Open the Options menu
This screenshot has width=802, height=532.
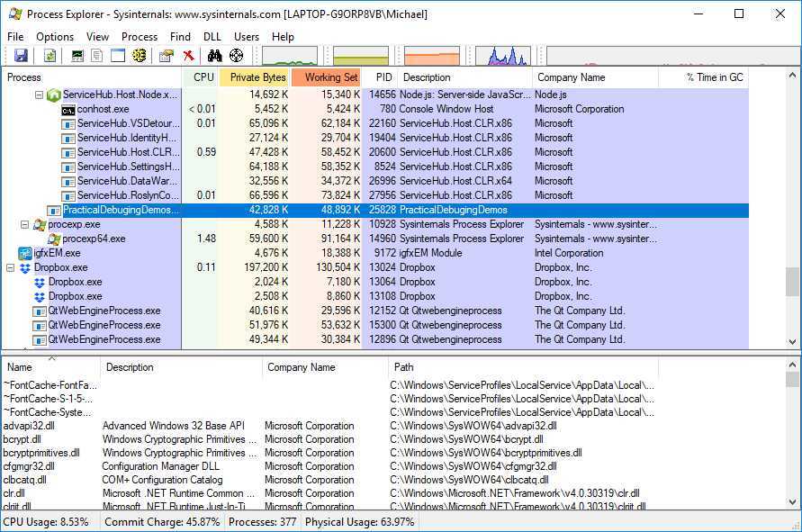click(55, 37)
